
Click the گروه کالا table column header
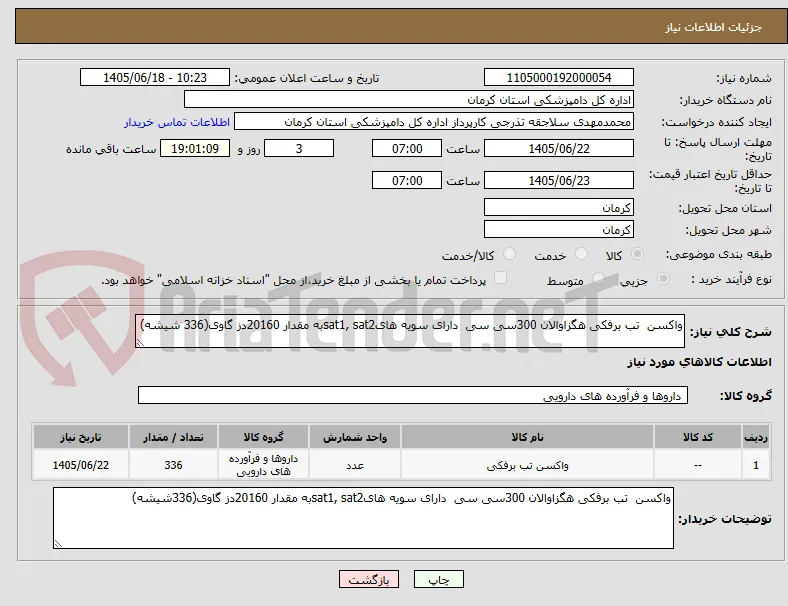[263, 437]
